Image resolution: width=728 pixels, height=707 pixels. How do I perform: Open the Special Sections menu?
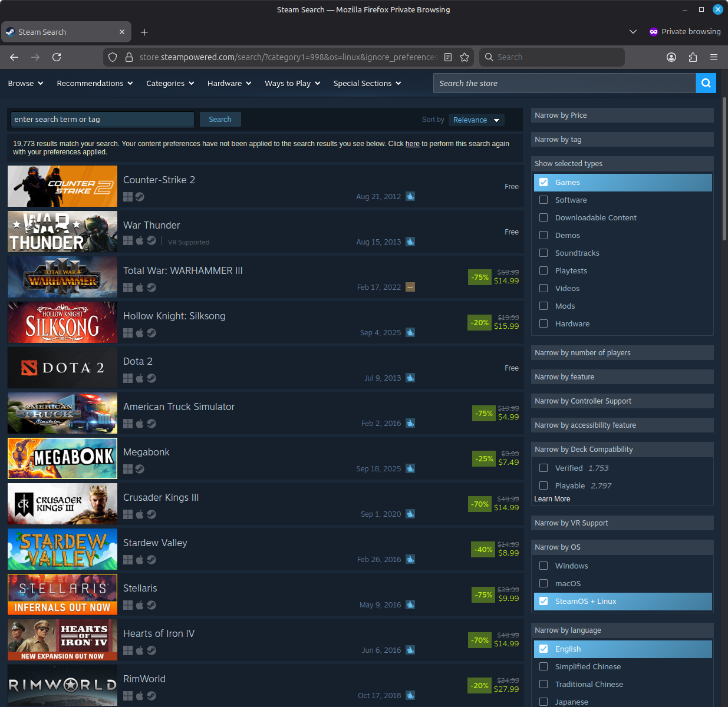[367, 83]
